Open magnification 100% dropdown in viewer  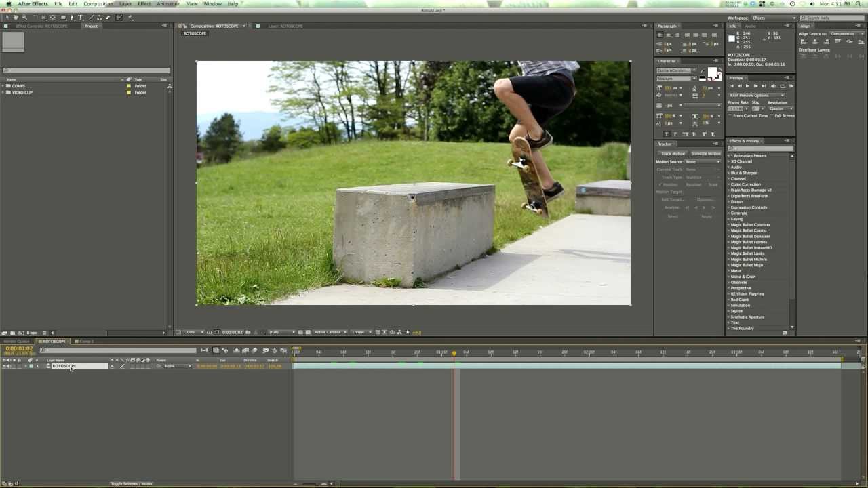[x=194, y=332]
